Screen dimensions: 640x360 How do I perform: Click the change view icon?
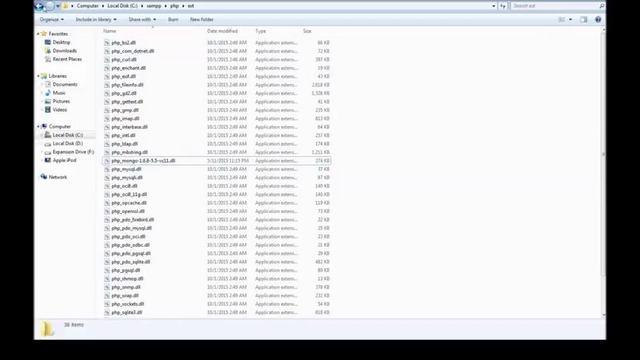(x=562, y=20)
